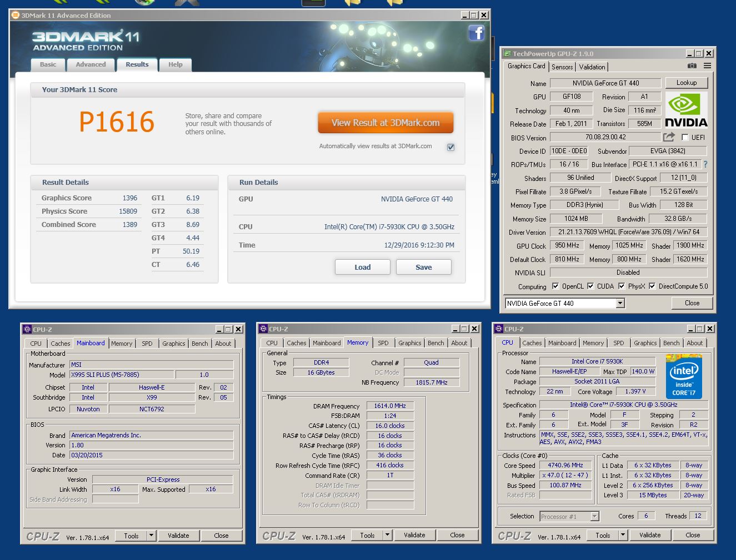Viewport: 736px width, 560px height.
Task: Click the DRAM Frequency value 1614.0 MHz
Action: pyautogui.click(x=390, y=406)
